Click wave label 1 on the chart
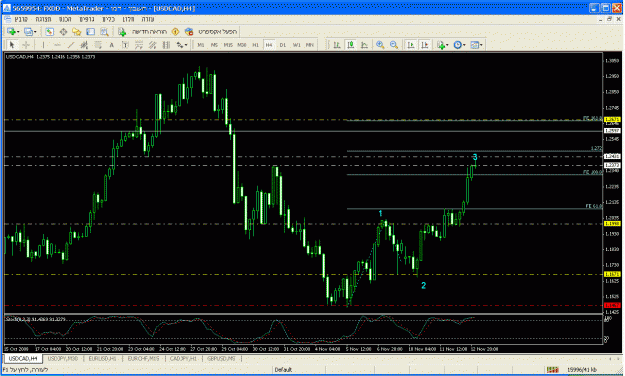The width and height of the screenshot is (625, 376). 380,213
